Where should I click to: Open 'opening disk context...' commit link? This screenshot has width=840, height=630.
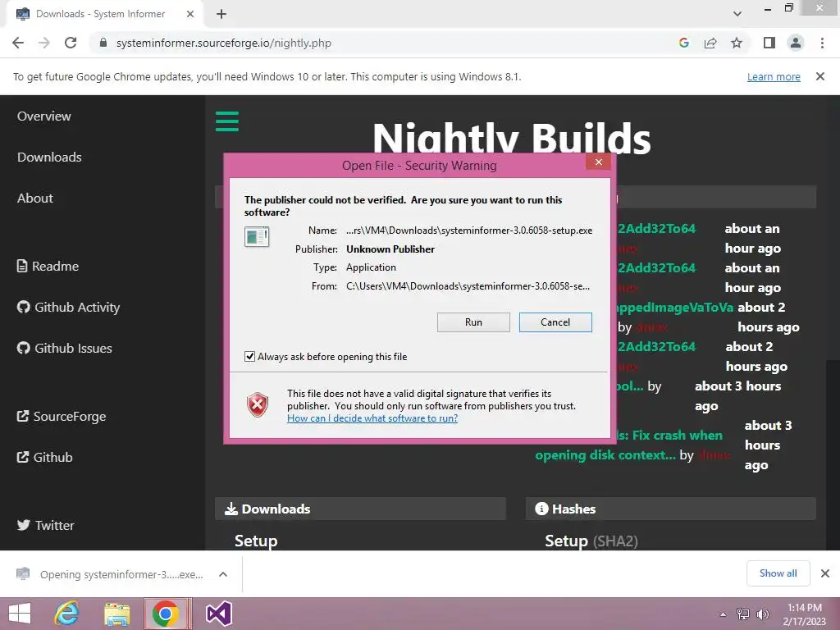tap(605, 455)
